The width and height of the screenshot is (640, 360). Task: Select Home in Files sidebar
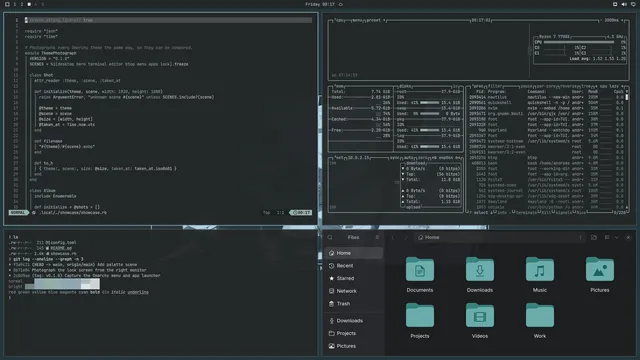[x=353, y=253]
